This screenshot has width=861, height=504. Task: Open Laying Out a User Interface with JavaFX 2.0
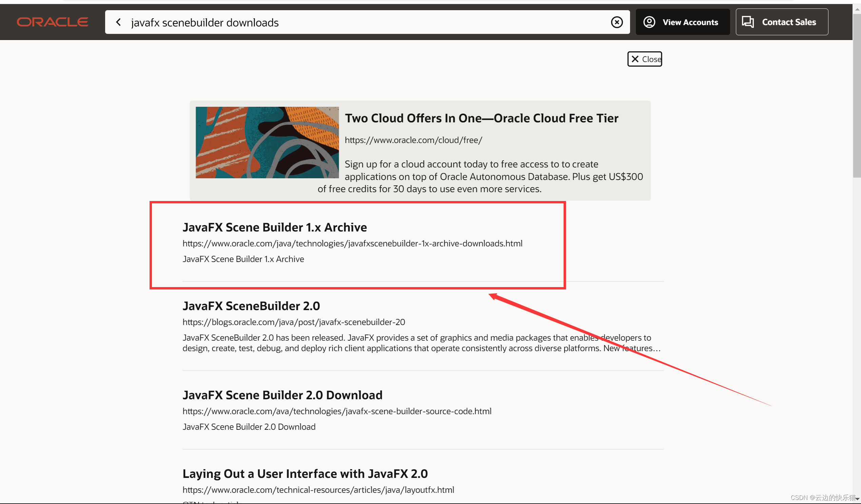(x=305, y=473)
